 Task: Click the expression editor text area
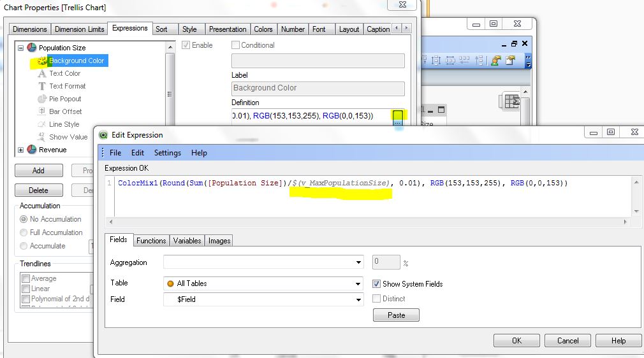373,196
